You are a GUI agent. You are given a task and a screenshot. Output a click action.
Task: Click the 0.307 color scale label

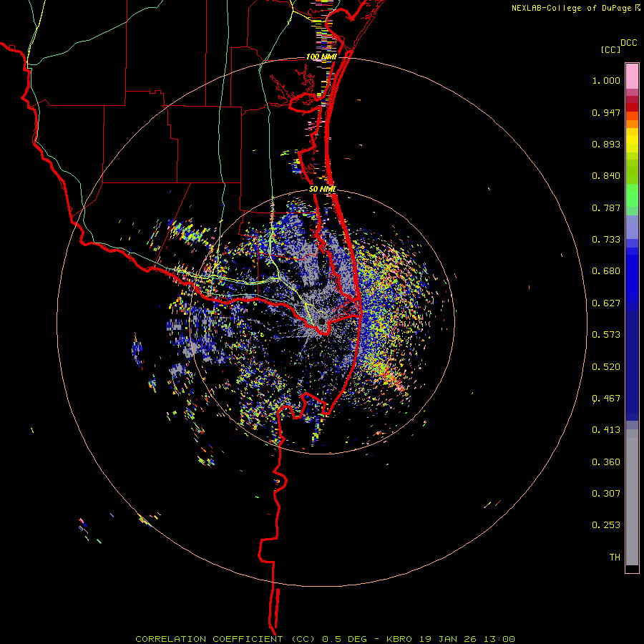point(606,494)
